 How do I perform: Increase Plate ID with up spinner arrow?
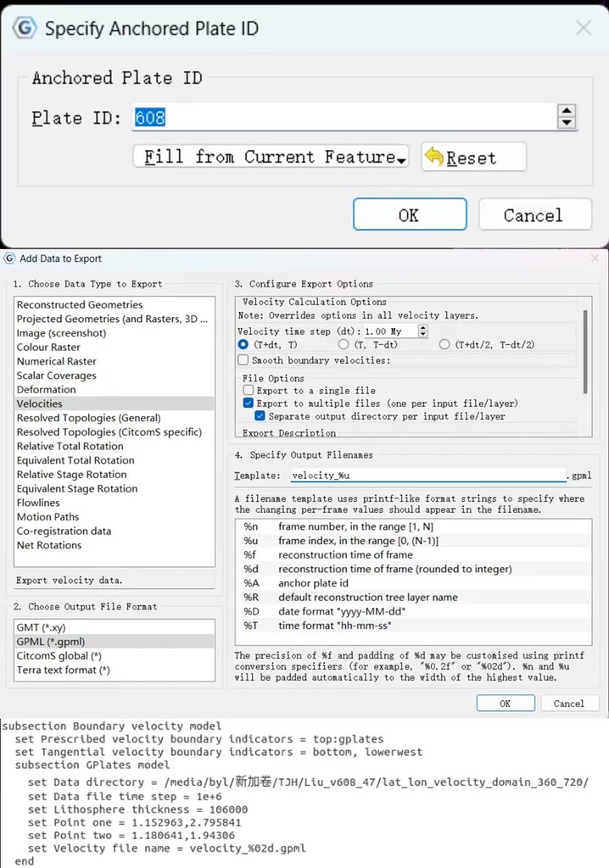point(567,110)
